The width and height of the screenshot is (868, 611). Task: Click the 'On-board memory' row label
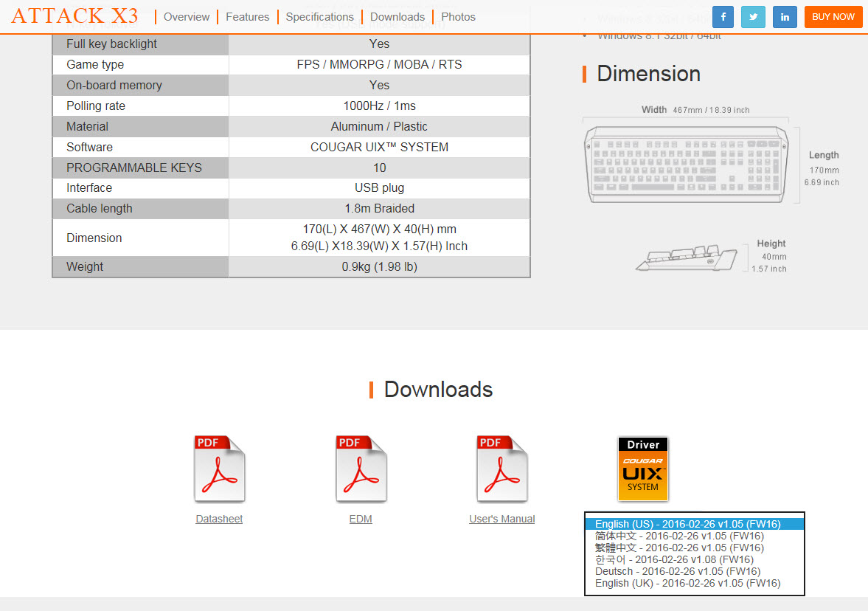114,86
